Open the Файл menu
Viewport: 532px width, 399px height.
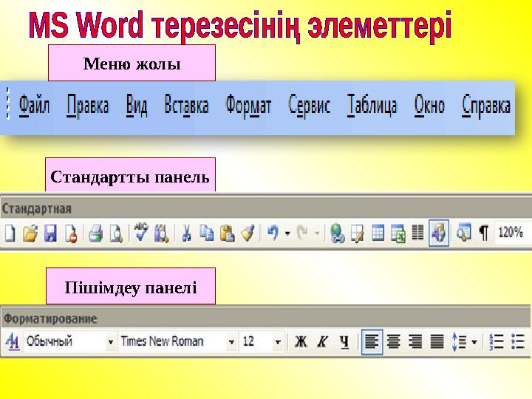click(x=34, y=105)
